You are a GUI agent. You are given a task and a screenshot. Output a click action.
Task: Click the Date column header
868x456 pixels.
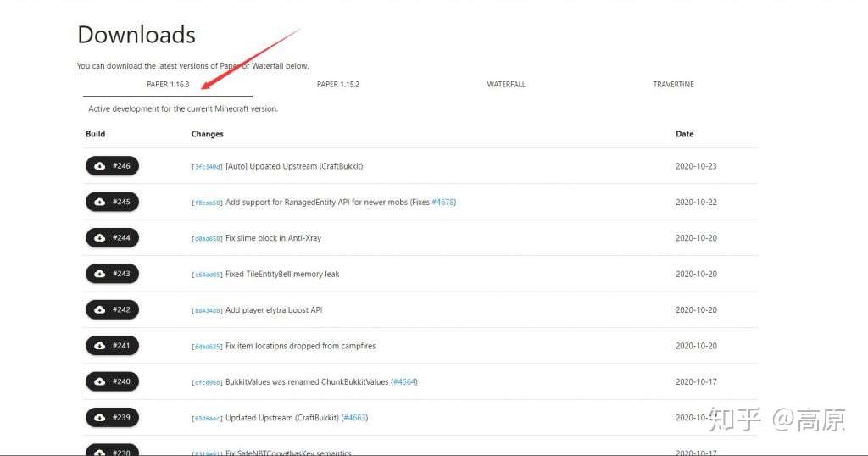pyautogui.click(x=684, y=134)
